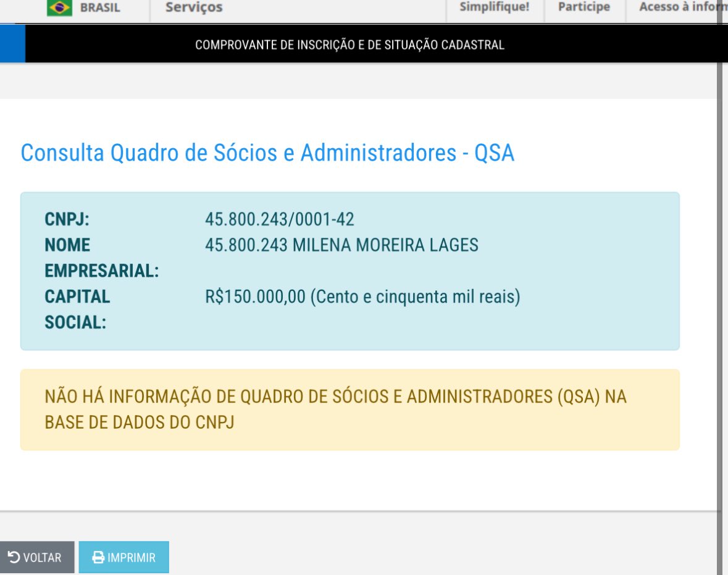Image resolution: width=728 pixels, height=575 pixels.
Task: Select the capital value R$150.000,00
Action: [x=256, y=296]
